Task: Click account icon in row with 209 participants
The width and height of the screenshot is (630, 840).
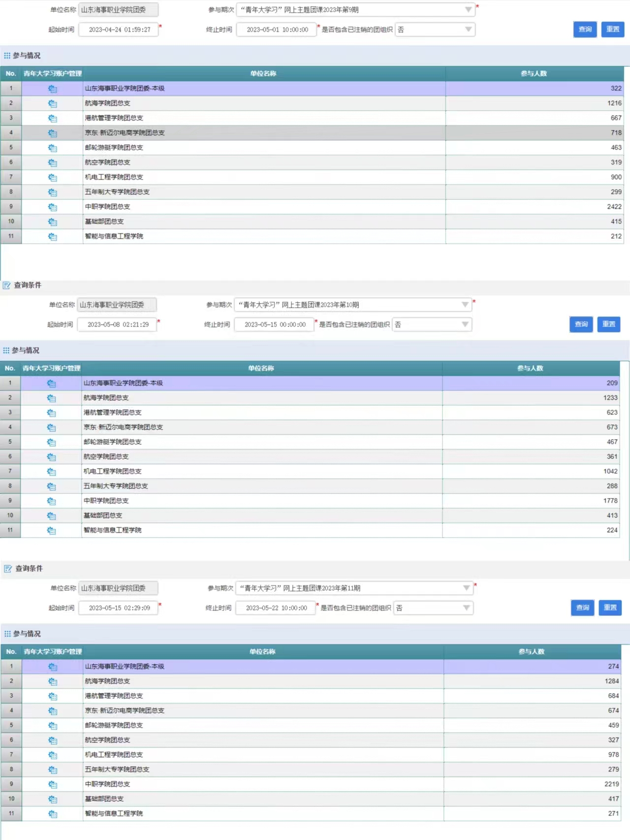Action: 51,383
